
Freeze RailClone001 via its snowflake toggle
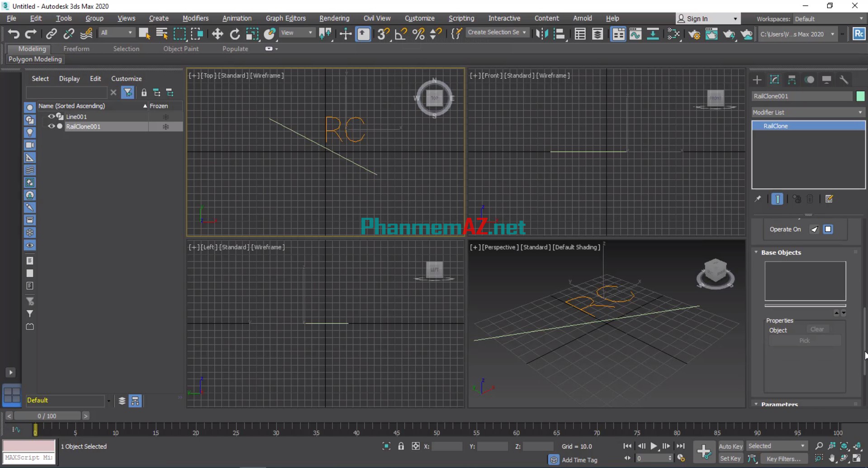[166, 126]
